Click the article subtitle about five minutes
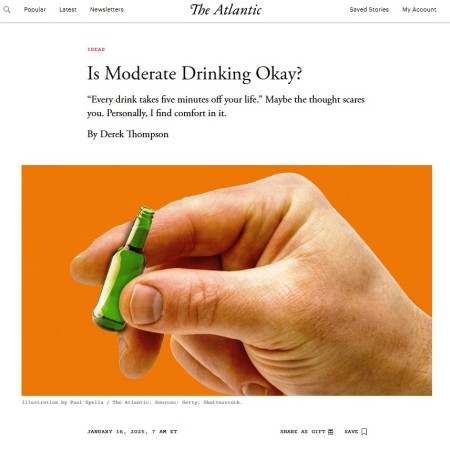 tap(226, 106)
